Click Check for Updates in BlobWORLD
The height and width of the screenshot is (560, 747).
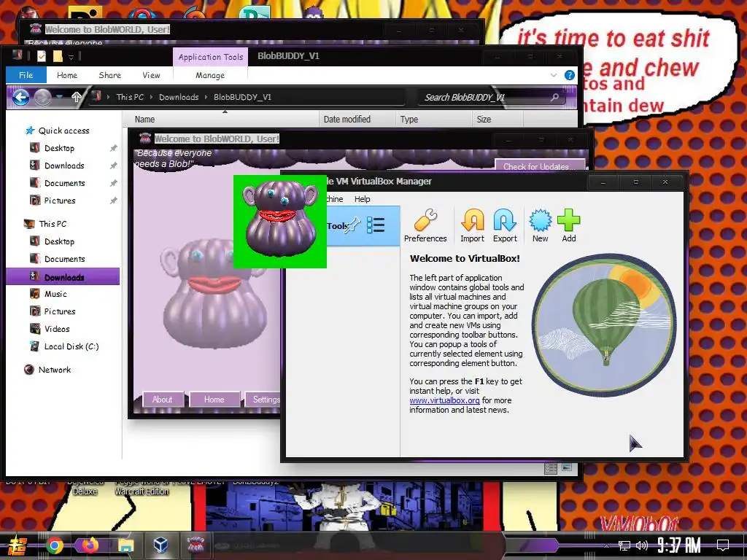(540, 166)
